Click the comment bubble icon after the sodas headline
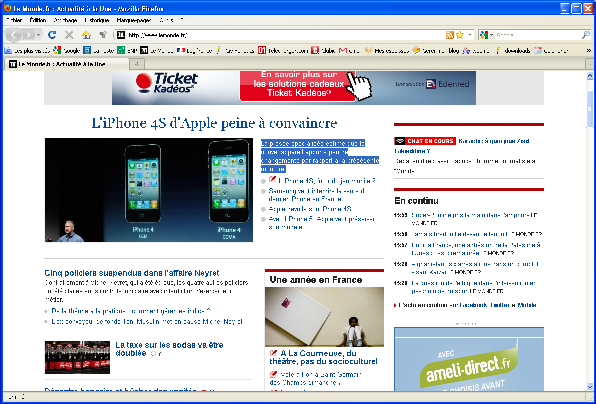The height and width of the screenshot is (404, 596). click(154, 354)
